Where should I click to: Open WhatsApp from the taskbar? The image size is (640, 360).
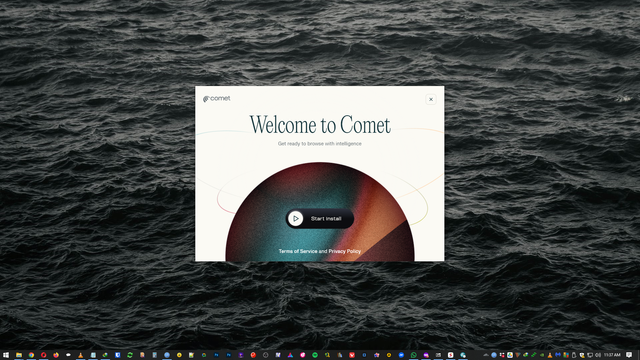(413, 355)
